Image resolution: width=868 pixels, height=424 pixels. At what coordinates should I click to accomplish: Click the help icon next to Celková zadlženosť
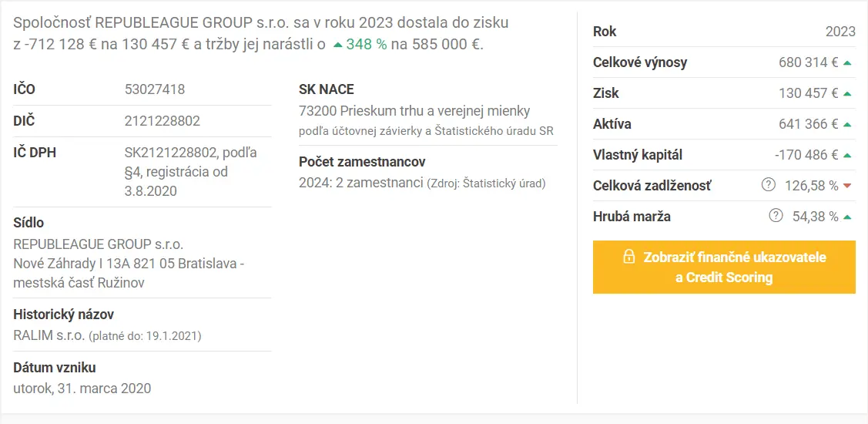(x=769, y=186)
